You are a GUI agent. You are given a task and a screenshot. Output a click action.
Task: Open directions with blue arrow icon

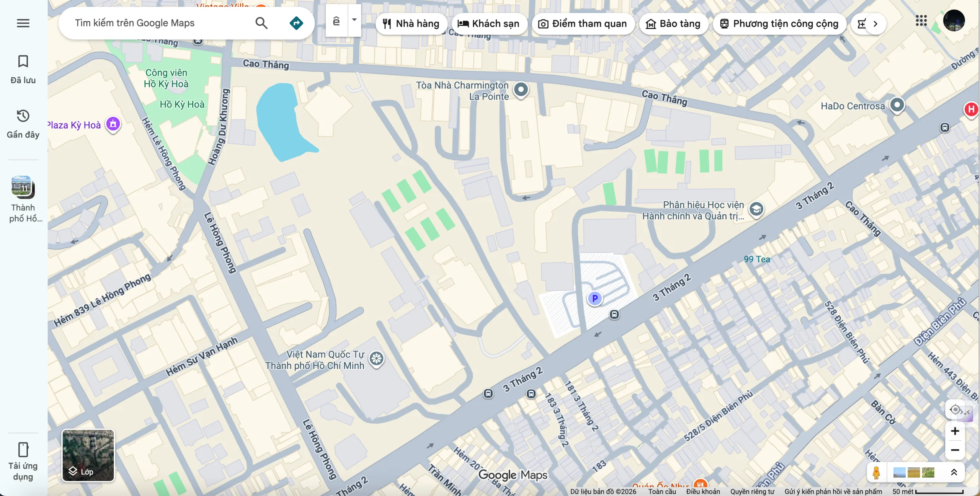click(296, 23)
